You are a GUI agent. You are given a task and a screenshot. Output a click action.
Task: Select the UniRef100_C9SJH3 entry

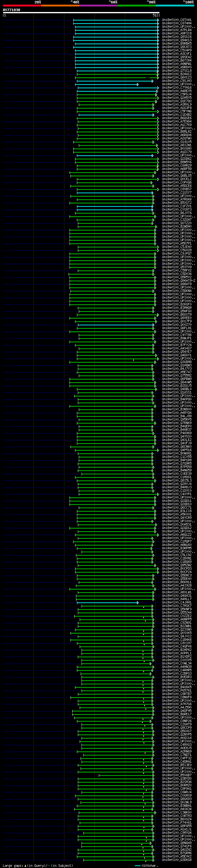[x=177, y=81]
